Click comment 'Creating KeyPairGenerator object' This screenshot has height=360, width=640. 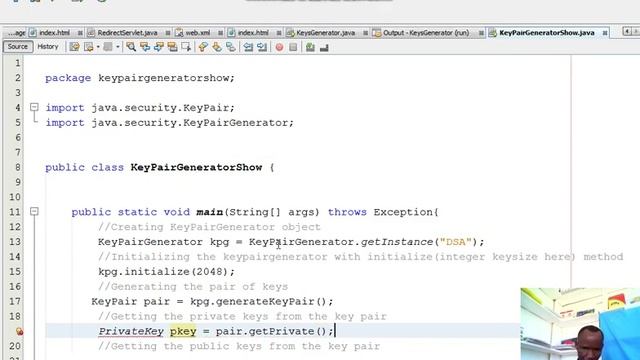[209, 227]
